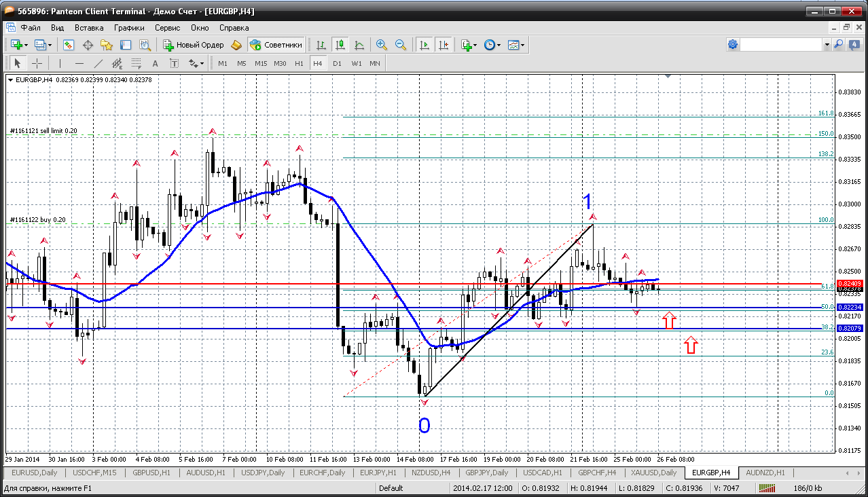Open the Справка menu
The height and width of the screenshot is (497, 868).
(x=234, y=28)
